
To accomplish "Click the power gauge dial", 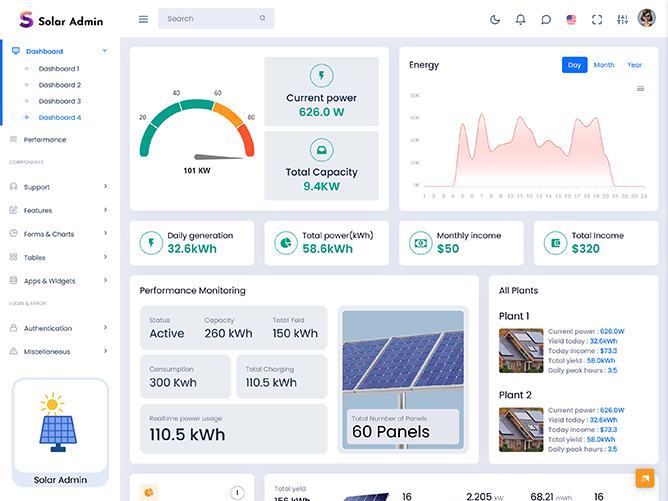I will tap(197, 125).
